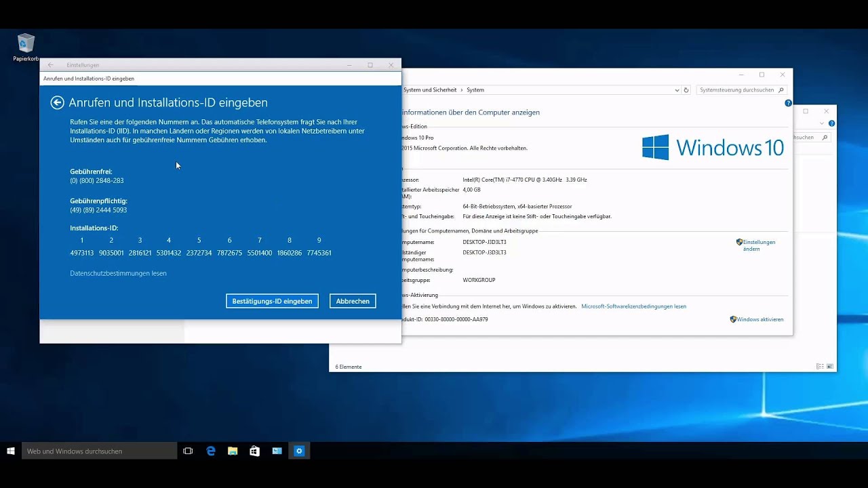868x488 pixels.
Task: Click the help icon in System window
Action: 788,103
